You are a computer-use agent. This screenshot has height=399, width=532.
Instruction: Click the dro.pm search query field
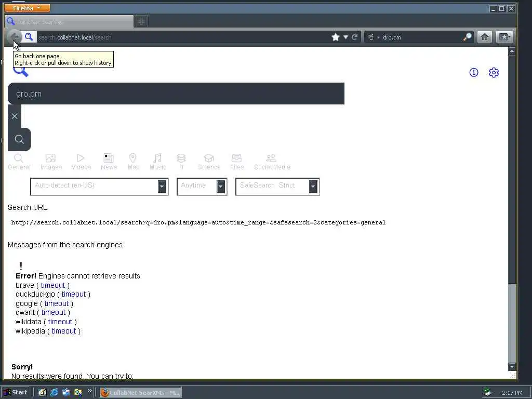click(176, 94)
